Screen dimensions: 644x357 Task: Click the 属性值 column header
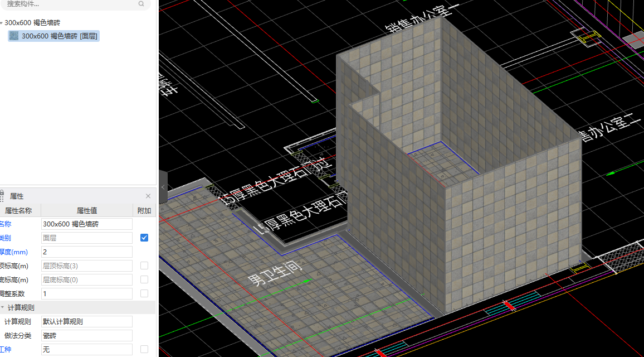87,211
